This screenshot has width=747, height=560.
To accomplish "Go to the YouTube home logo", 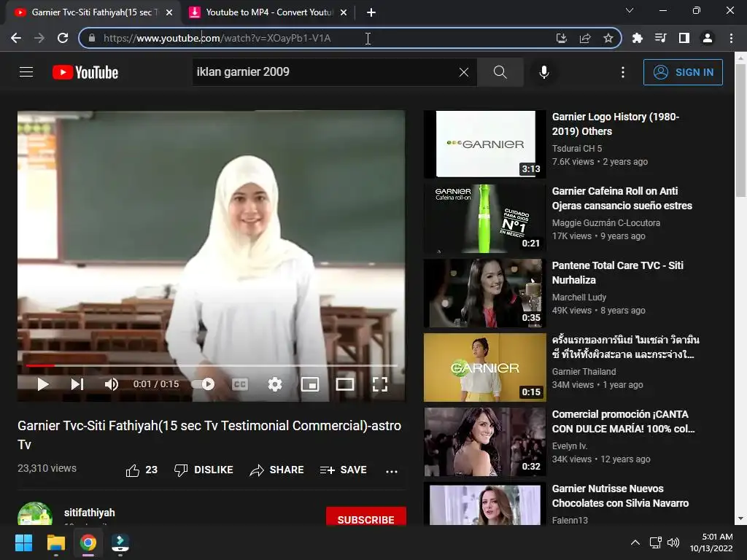I will point(85,72).
